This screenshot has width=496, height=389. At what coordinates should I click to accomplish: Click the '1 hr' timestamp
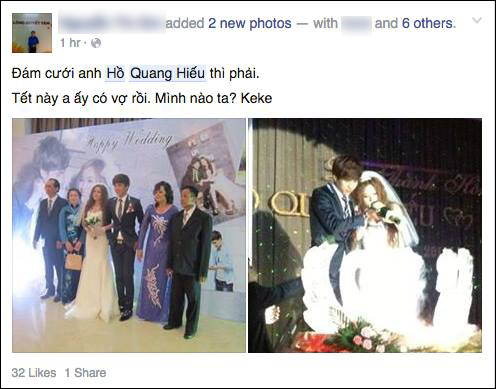70,43
